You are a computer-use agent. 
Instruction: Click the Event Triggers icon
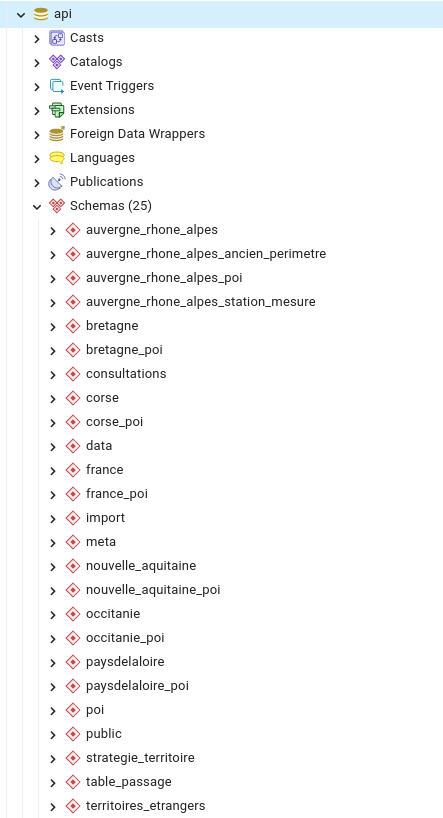click(x=57, y=86)
